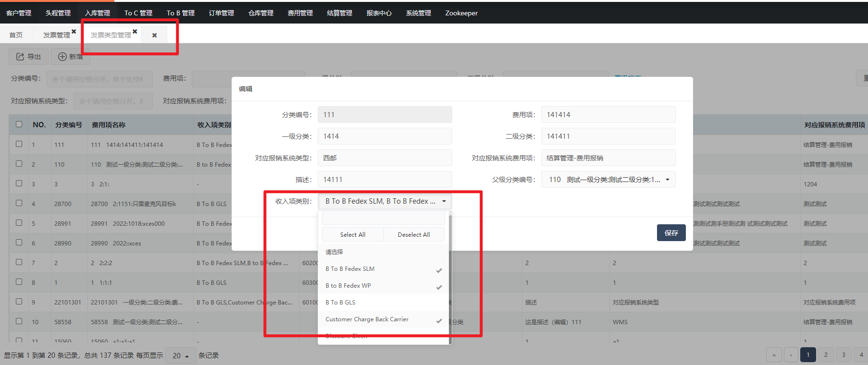Open 系统管理 in the top menu

point(419,13)
